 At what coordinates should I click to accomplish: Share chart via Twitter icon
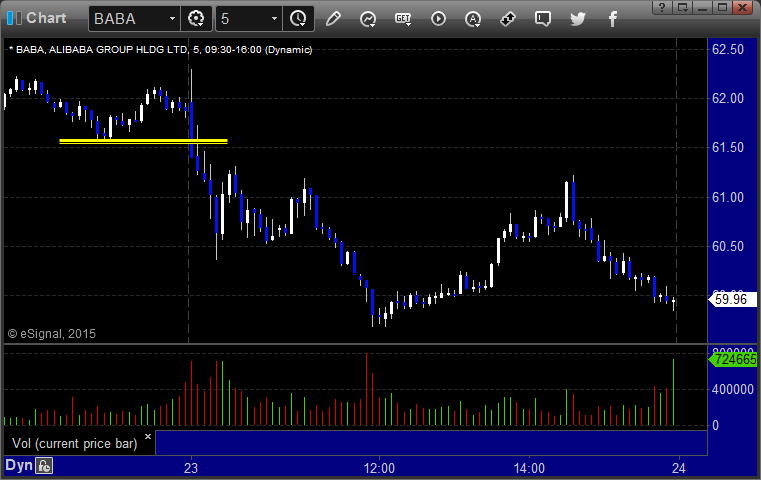point(578,19)
